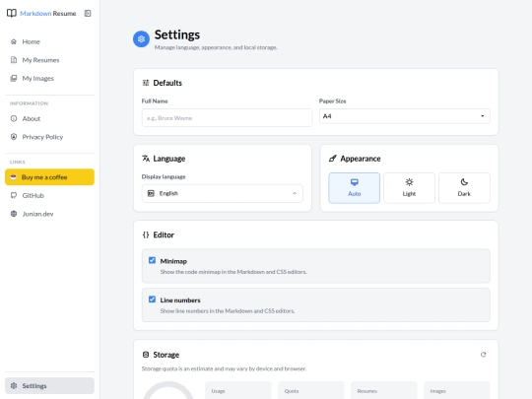The image size is (532, 399).
Task: Collapse the sidebar using the panel icon
Action: 88,13
